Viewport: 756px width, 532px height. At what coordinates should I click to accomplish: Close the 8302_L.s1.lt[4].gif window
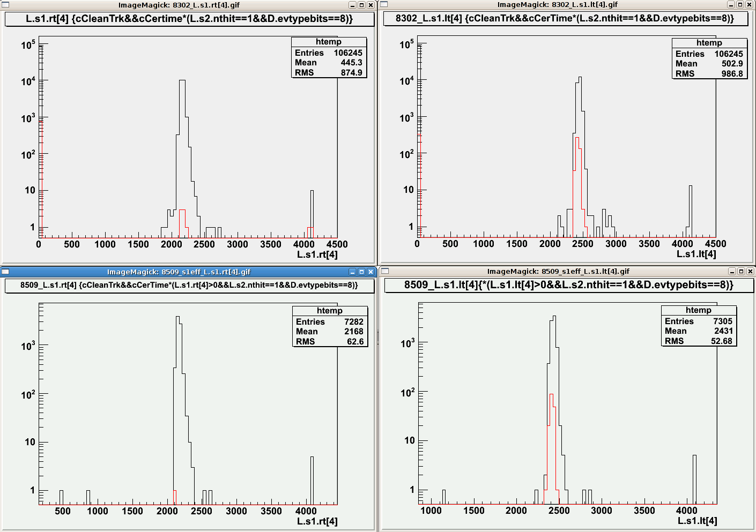tap(750, 4)
